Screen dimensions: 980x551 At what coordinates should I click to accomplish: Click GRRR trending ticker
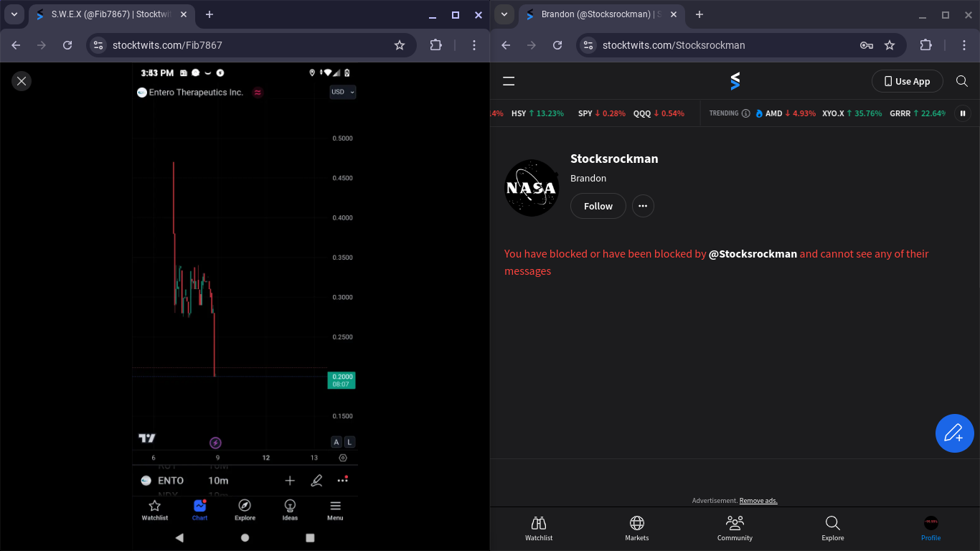click(x=918, y=113)
